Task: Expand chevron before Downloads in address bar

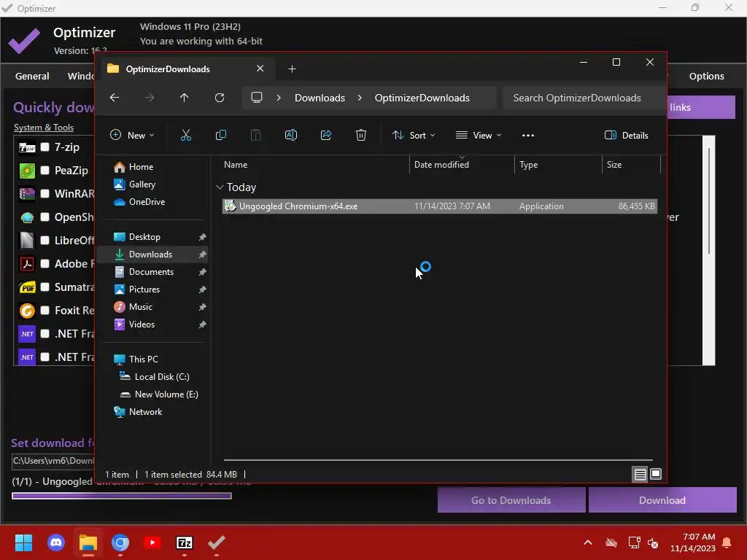Action: (279, 98)
